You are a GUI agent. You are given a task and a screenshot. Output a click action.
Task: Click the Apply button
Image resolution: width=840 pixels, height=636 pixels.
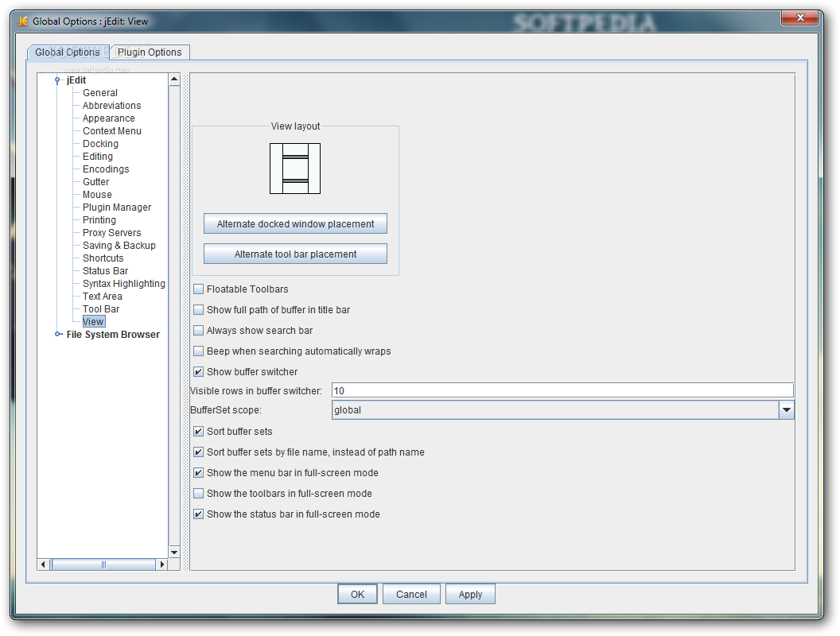point(470,594)
